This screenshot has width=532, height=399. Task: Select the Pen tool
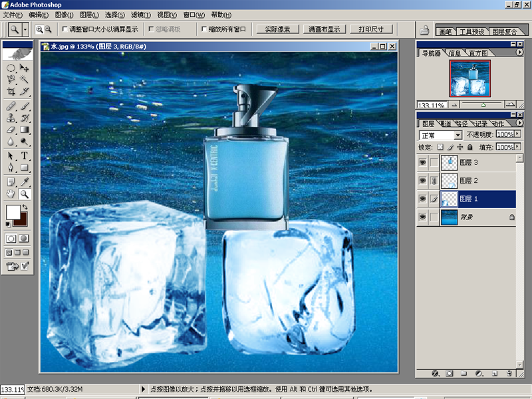[x=11, y=168]
